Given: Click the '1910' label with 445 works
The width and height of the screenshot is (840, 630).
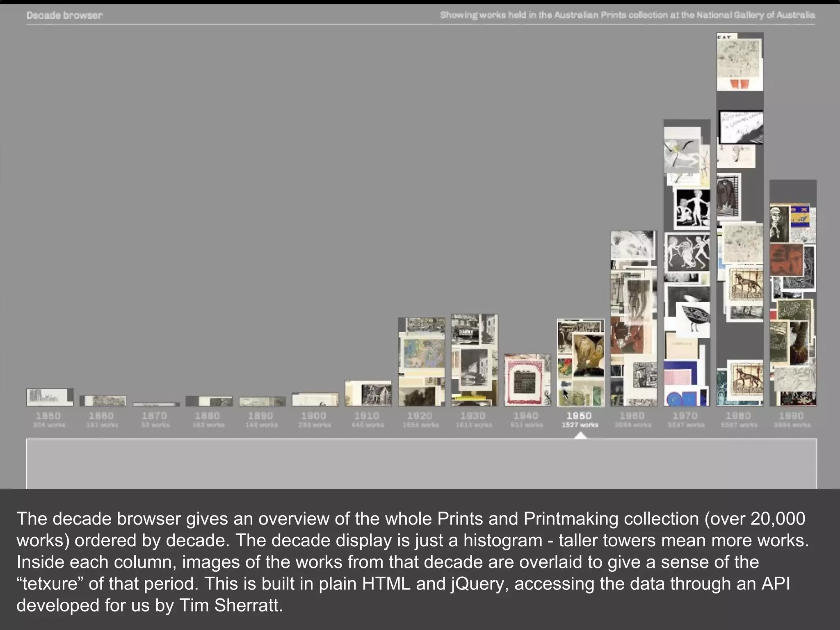Looking at the screenshot, I should click(367, 420).
